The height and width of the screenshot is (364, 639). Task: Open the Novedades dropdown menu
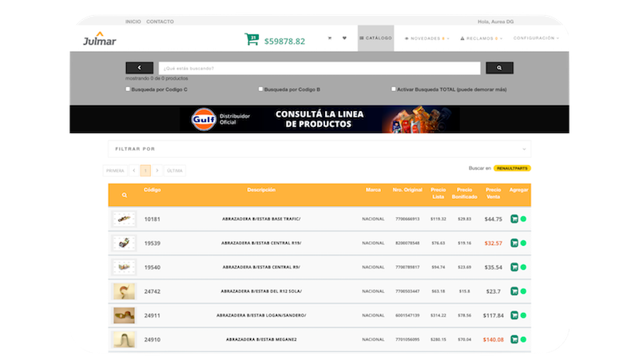(427, 38)
